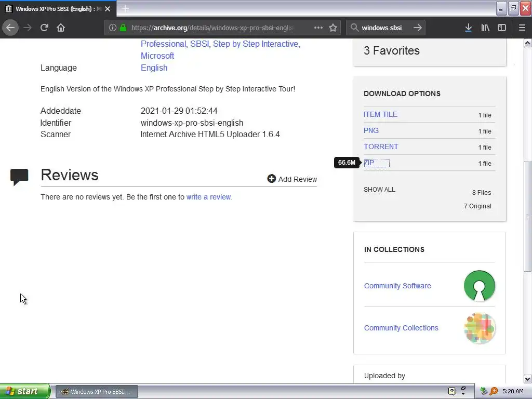The height and width of the screenshot is (399, 532).
Task: Select the Windows XP Pro SBSI taskbar button
Action: pyautogui.click(x=97, y=392)
